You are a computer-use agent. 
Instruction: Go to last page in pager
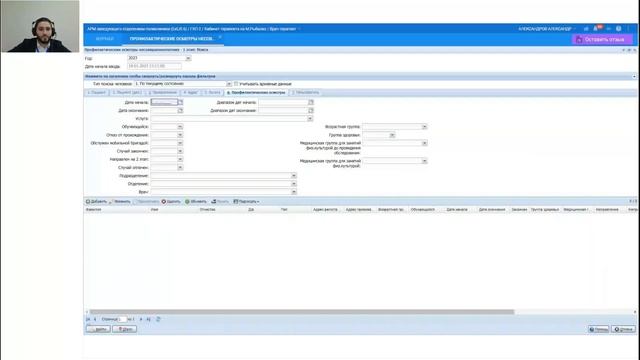(x=149, y=319)
